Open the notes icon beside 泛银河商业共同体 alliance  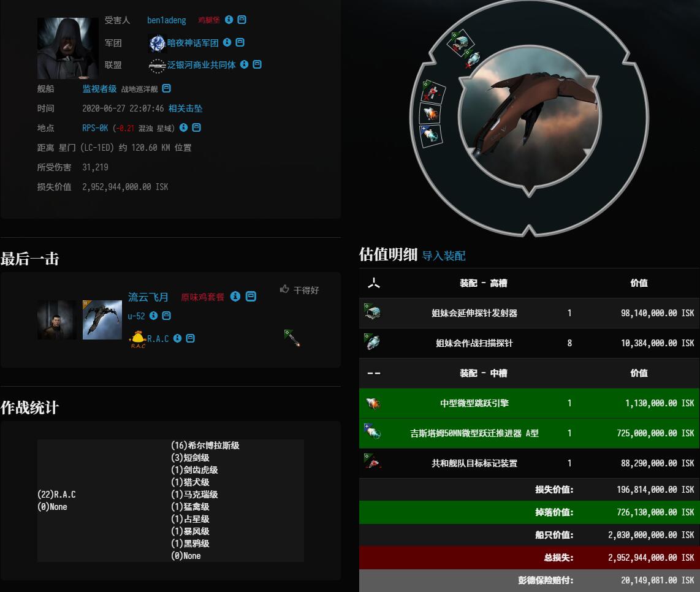257,64
